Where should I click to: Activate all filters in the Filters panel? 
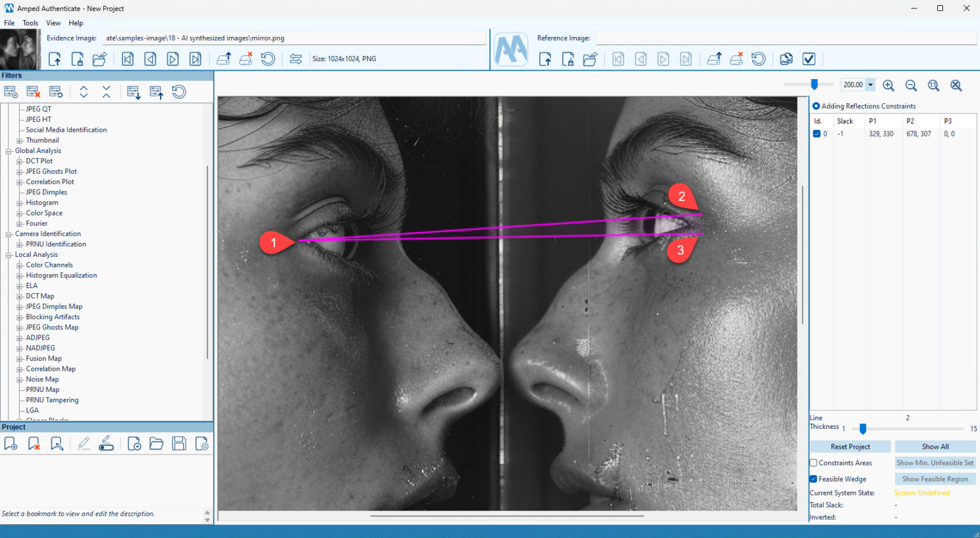coord(11,91)
